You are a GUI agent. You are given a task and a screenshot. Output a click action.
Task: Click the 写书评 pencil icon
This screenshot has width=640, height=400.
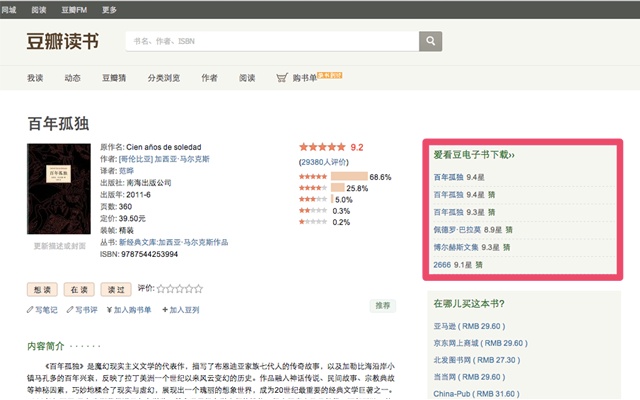pyautogui.click(x=70, y=310)
